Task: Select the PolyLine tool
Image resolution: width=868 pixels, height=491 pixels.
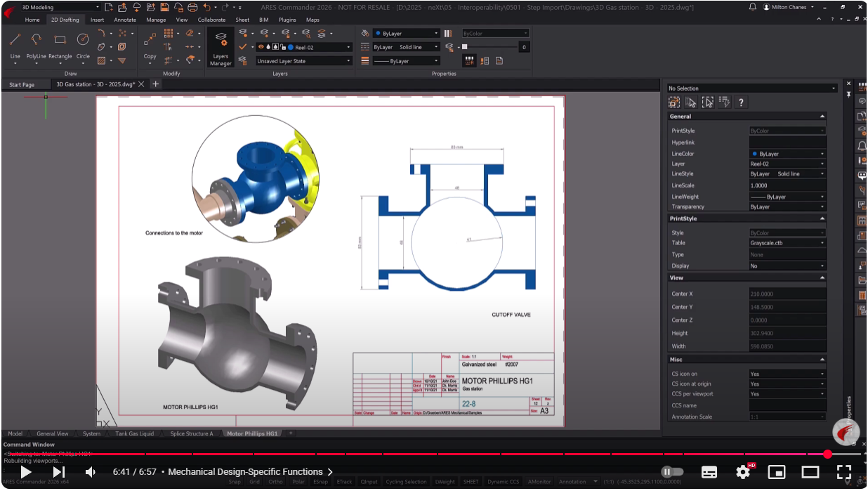Action: (x=36, y=45)
